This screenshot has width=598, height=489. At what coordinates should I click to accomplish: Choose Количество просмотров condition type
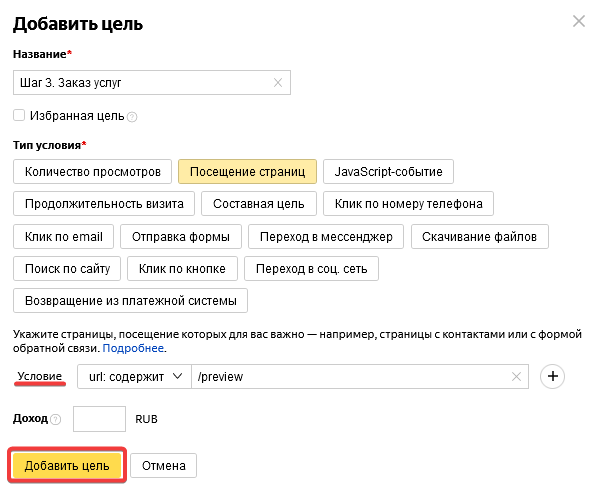[92, 172]
